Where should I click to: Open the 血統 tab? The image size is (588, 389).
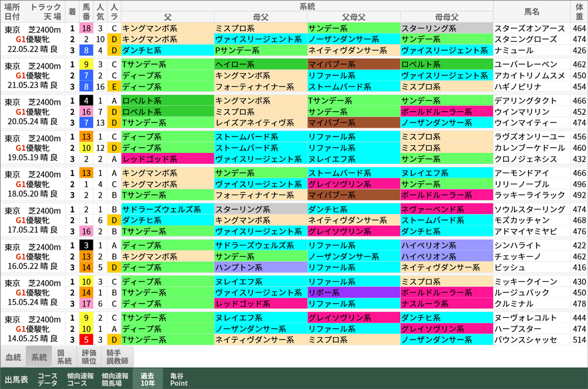pyautogui.click(x=13, y=357)
